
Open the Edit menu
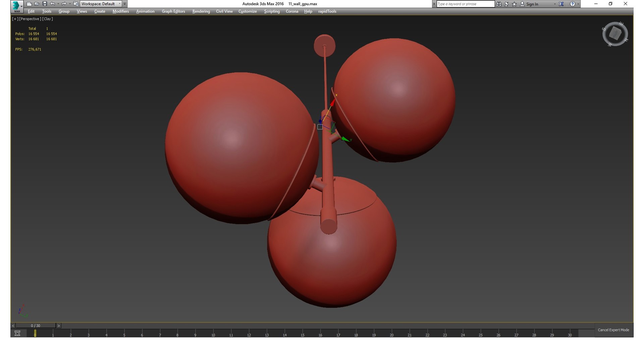(x=31, y=11)
